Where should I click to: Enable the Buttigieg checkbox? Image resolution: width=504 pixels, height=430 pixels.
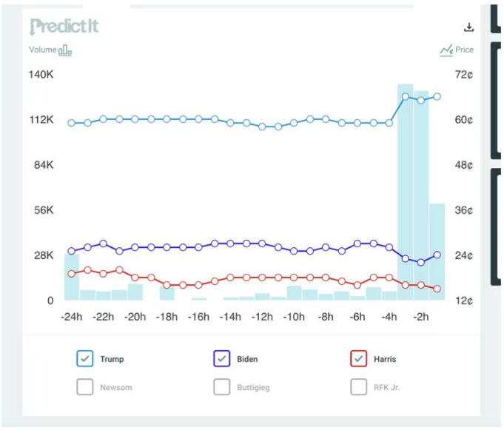(x=222, y=387)
